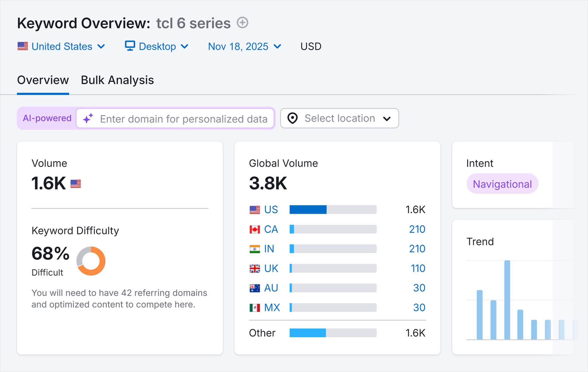Image resolution: width=588 pixels, height=372 pixels.
Task: Click the USD currency label
Action: pos(311,46)
